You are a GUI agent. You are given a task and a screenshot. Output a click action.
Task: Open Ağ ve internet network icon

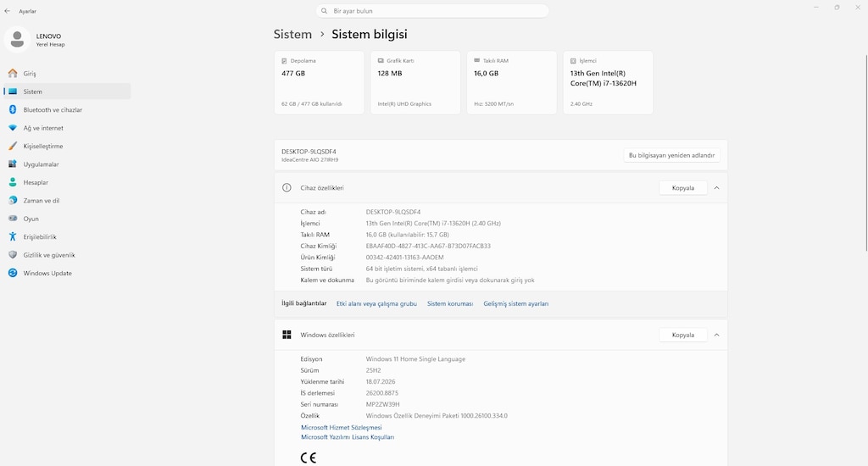click(x=13, y=128)
